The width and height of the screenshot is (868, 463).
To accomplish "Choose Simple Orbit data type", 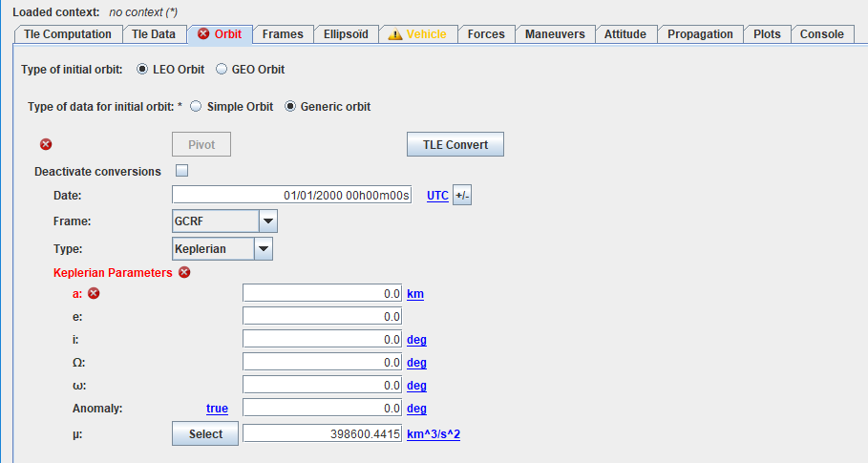I will coord(197,106).
